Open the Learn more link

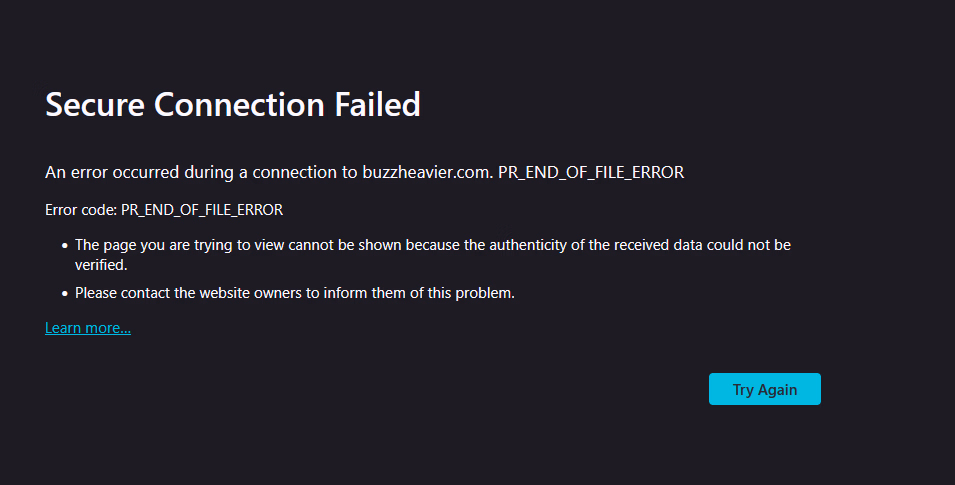pyautogui.click(x=88, y=328)
